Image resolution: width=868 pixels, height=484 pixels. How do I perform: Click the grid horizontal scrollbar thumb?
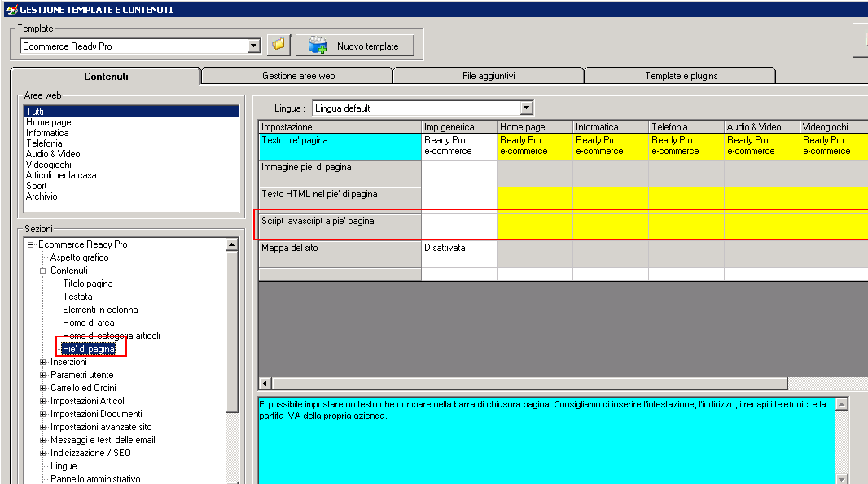click(529, 383)
